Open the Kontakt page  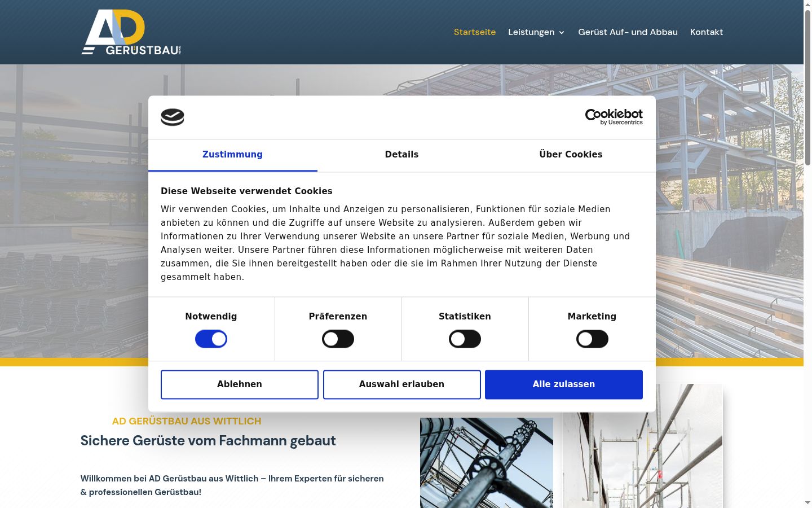point(707,32)
